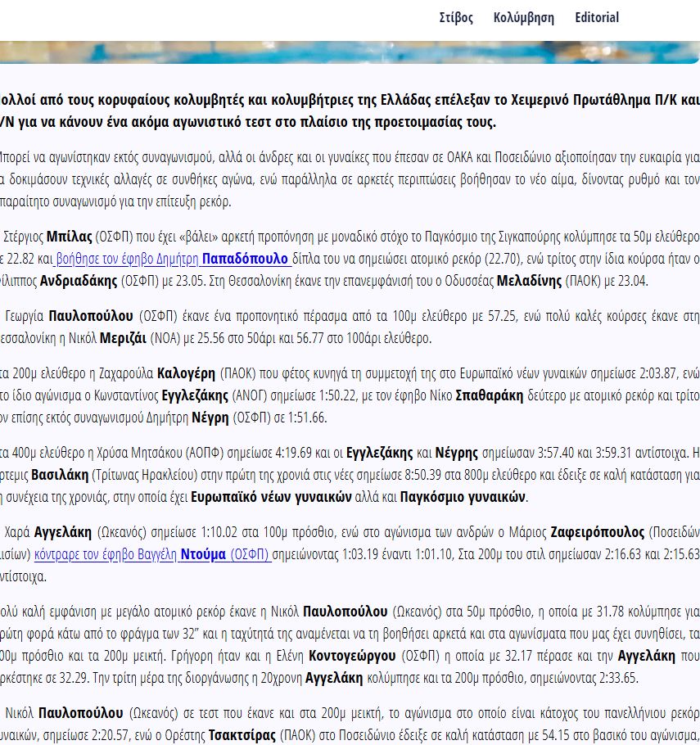Click the bold name Μπίλας

(69, 237)
